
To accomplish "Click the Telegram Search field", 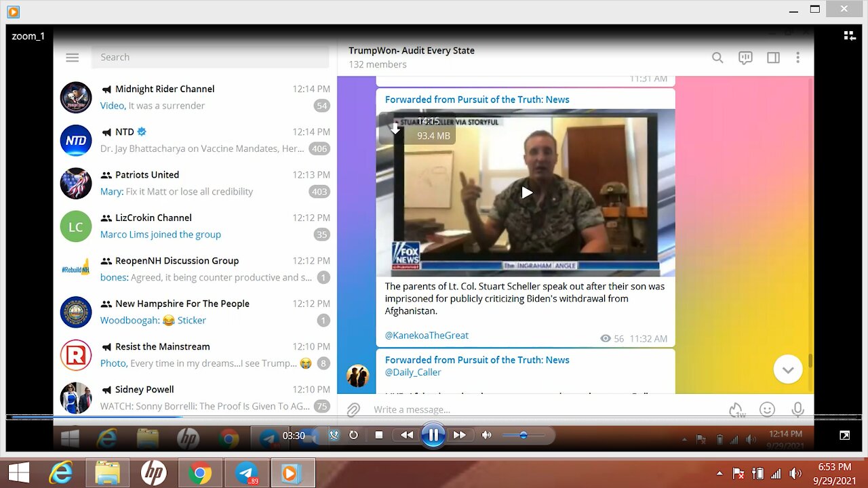I will pos(210,57).
